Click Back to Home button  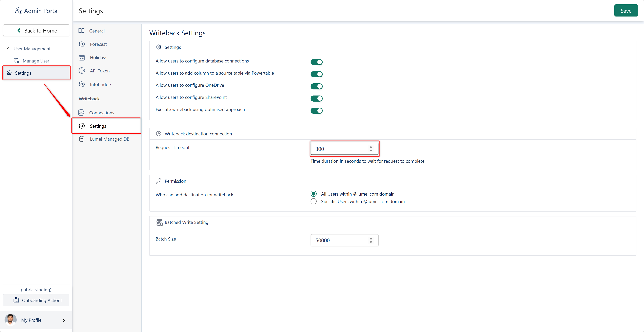coord(36,30)
